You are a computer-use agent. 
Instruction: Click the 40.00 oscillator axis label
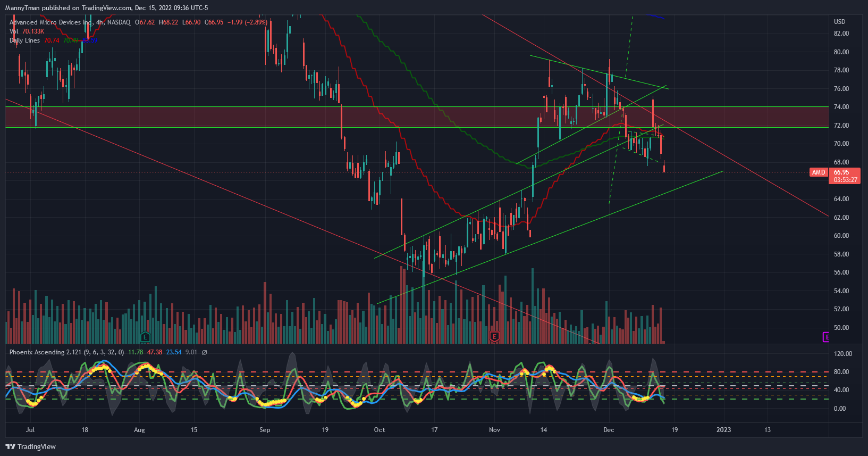[841, 390]
